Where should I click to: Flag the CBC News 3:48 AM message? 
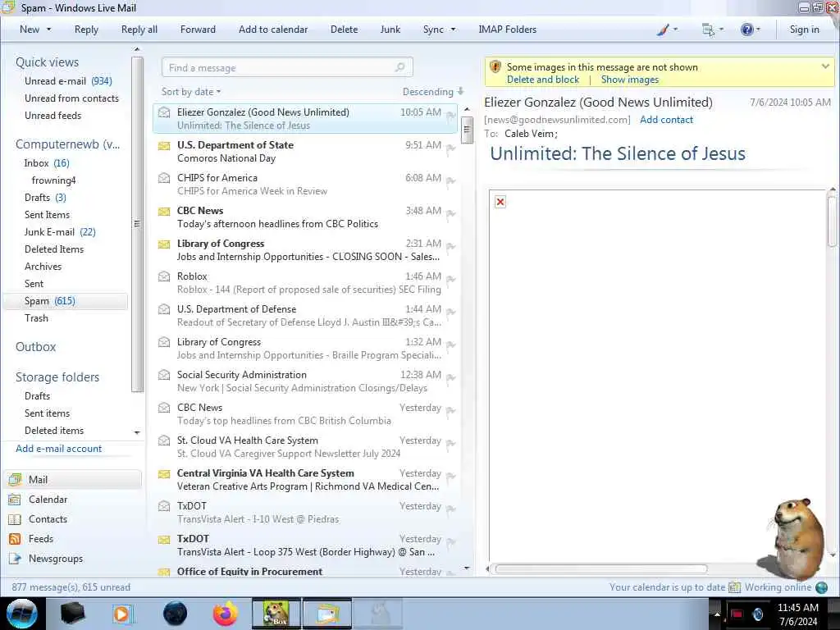pyautogui.click(x=450, y=214)
